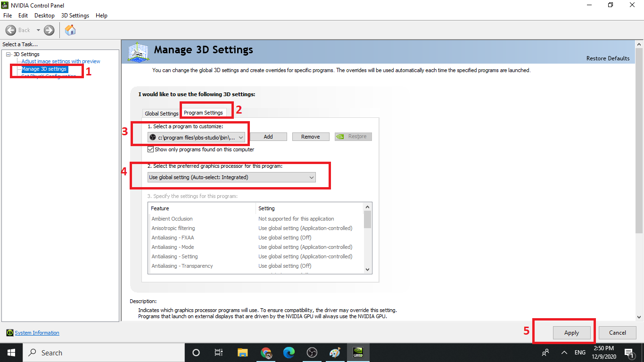Show hidden system tray icons

pyautogui.click(x=564, y=353)
